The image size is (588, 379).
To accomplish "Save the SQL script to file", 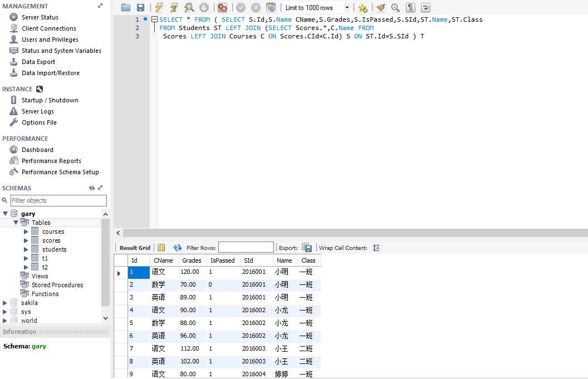I will click(x=141, y=7).
